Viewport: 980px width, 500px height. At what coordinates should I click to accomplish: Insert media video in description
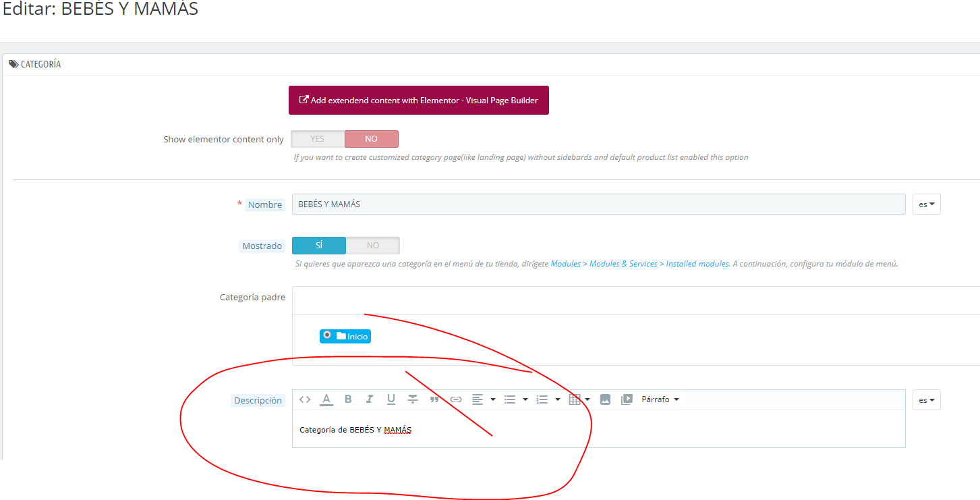627,399
